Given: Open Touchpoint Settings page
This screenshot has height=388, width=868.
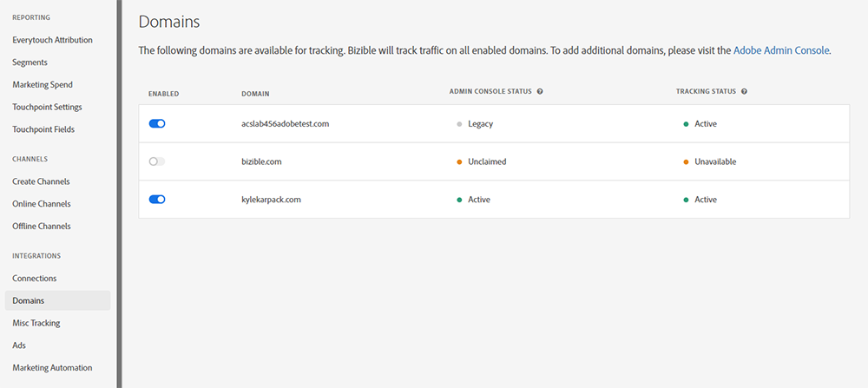Looking at the screenshot, I should point(47,108).
